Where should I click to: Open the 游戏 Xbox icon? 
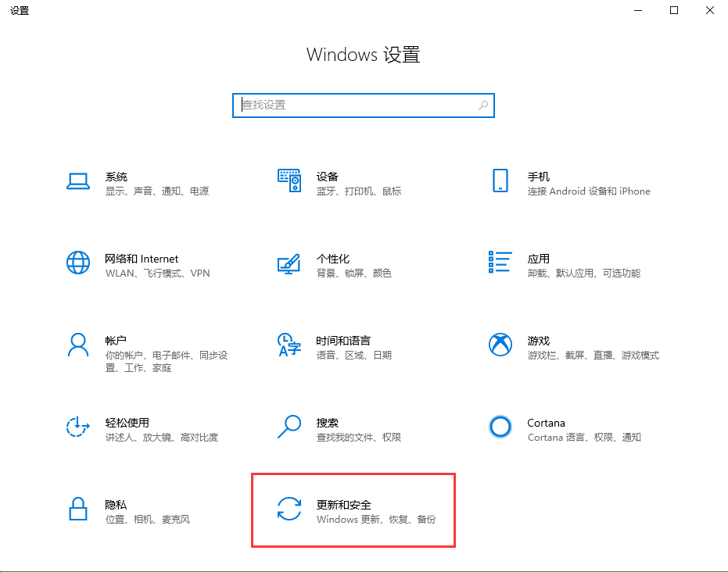pyautogui.click(x=500, y=345)
